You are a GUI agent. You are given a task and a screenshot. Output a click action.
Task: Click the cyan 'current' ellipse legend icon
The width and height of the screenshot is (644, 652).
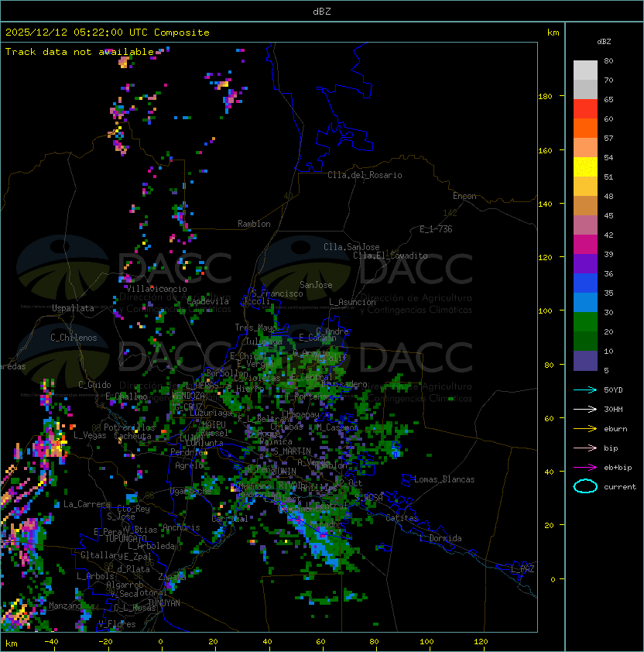click(x=585, y=486)
